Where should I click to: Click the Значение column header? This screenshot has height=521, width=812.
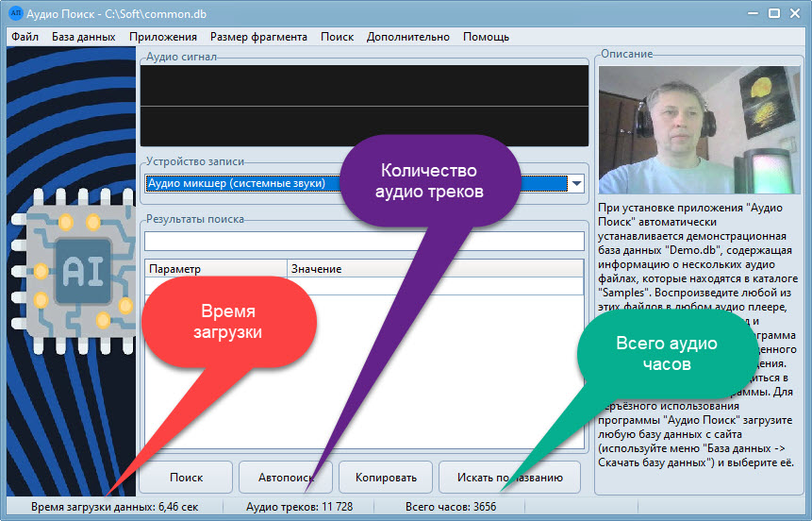tap(434, 269)
